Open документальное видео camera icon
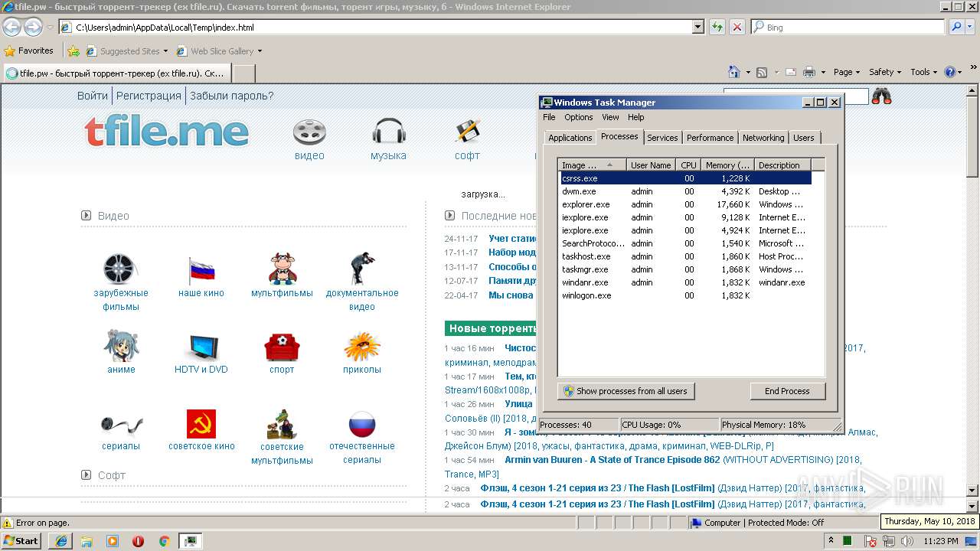Image resolution: width=980 pixels, height=551 pixels. pyautogui.click(x=362, y=269)
